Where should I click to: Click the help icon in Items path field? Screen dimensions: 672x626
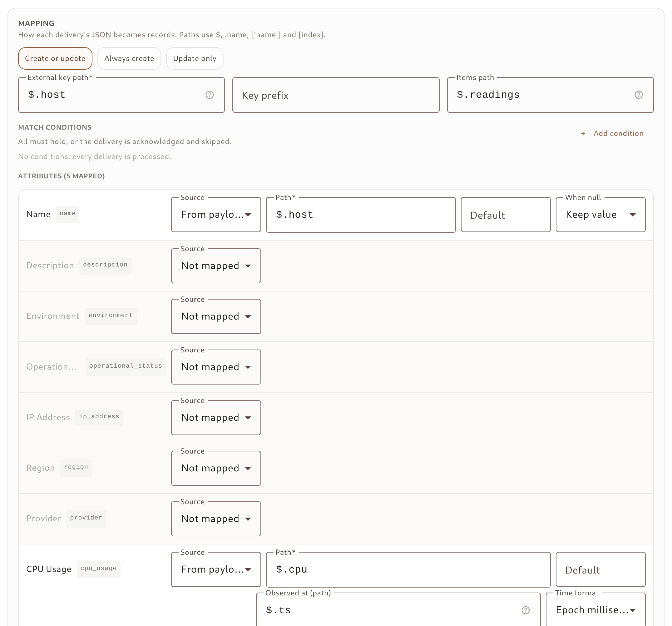point(639,95)
